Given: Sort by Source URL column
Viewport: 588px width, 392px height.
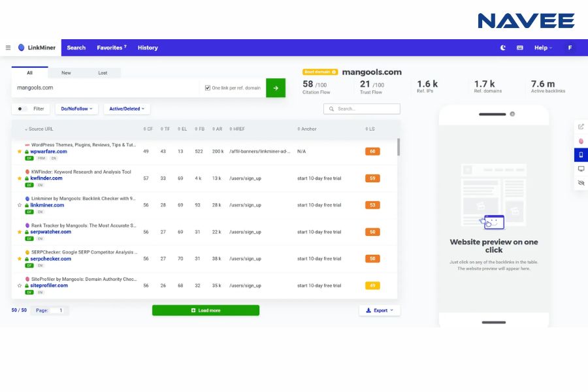Looking at the screenshot, I should [x=39, y=129].
